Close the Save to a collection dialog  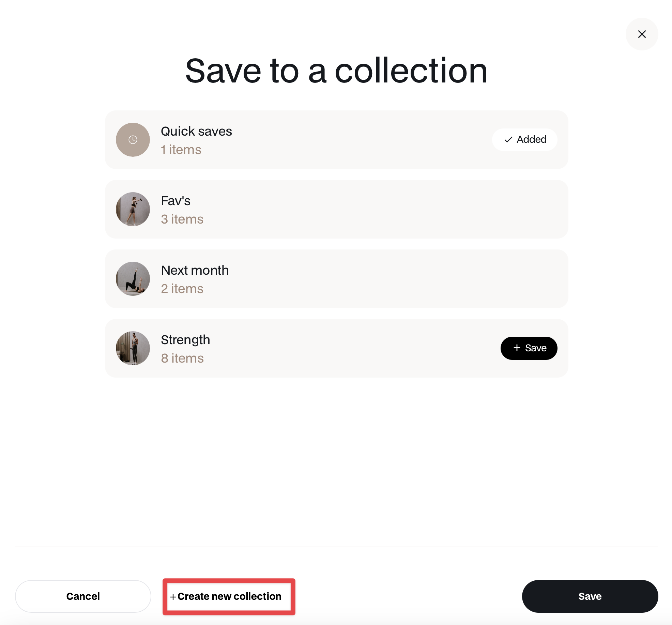[x=642, y=34]
